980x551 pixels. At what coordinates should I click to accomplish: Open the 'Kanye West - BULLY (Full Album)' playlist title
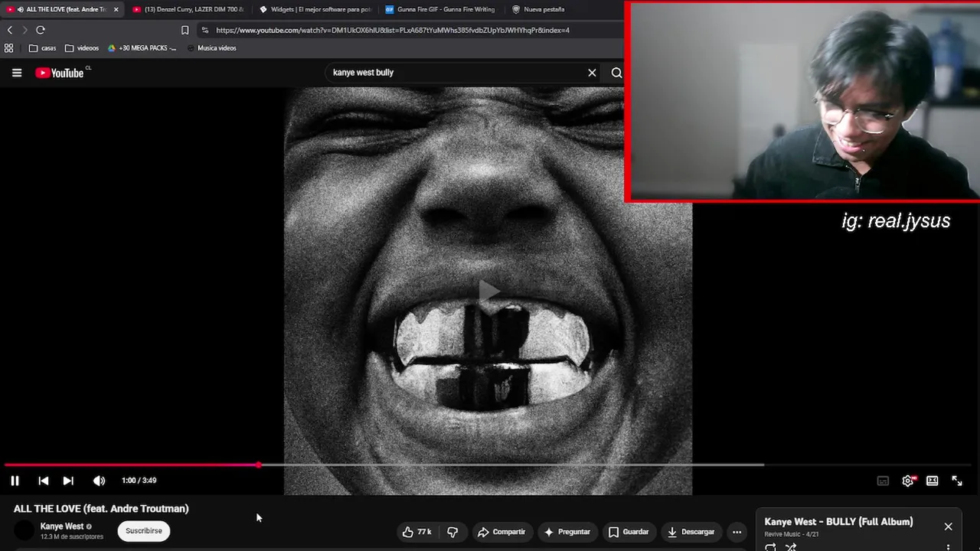838,522
